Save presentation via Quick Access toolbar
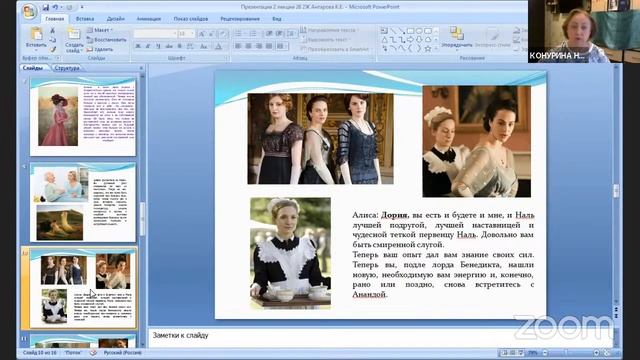Screen dimensions: 640x360 (x=45, y=7)
